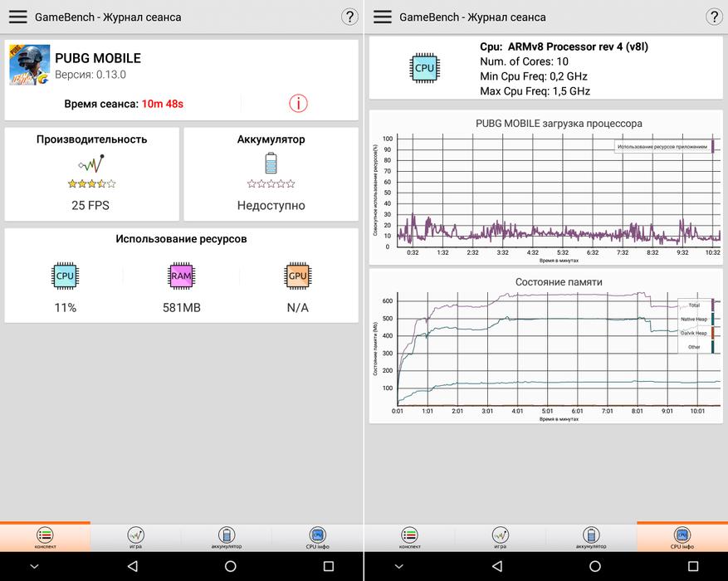Open the Производительность 25 FPS card
The image size is (728, 581).
point(91,173)
